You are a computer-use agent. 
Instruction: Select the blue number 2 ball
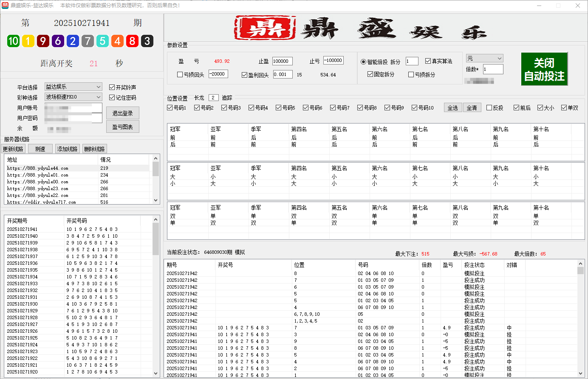73,41
